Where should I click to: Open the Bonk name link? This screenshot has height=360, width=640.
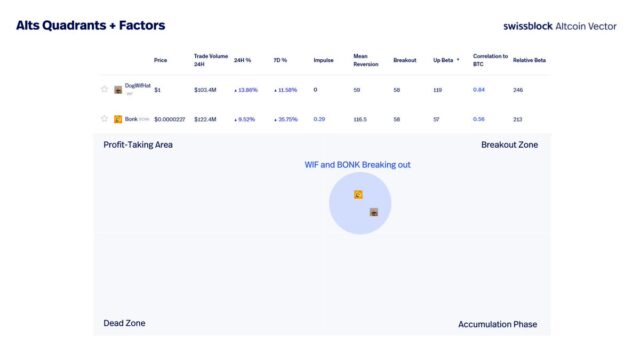click(131, 119)
